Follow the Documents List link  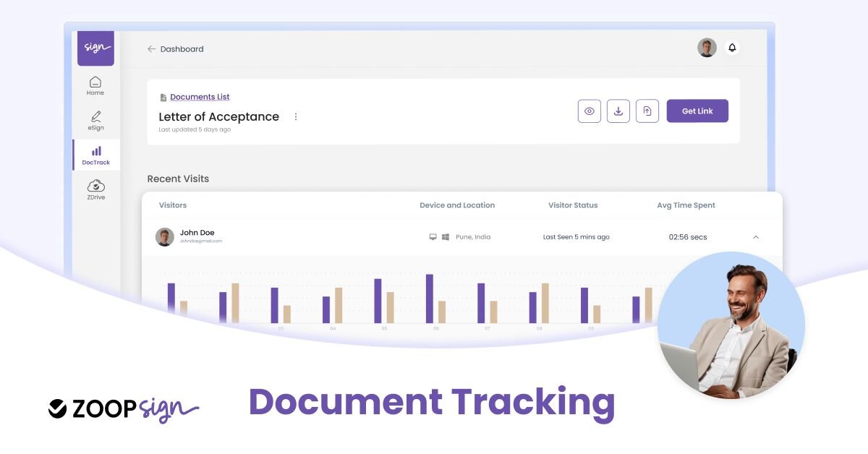click(x=200, y=97)
